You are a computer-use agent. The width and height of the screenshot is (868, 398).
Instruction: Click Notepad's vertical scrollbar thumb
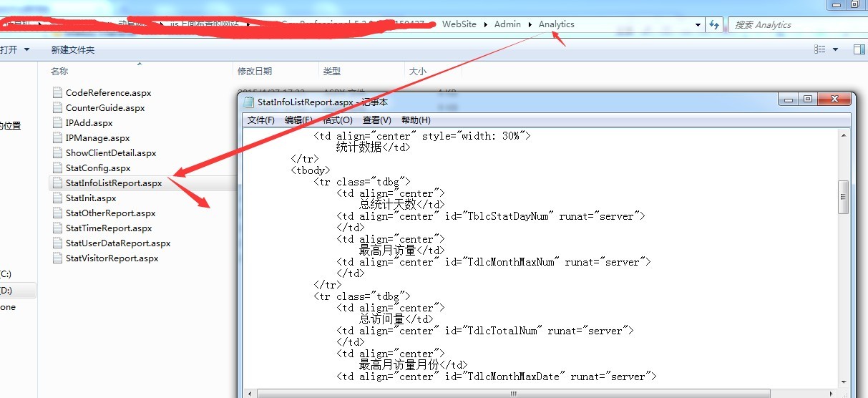pyautogui.click(x=844, y=197)
